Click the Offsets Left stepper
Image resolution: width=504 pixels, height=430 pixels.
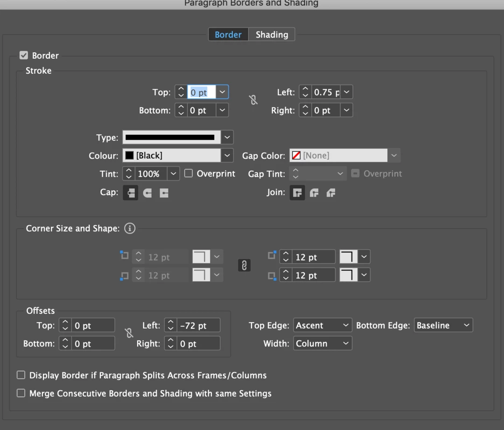click(171, 325)
